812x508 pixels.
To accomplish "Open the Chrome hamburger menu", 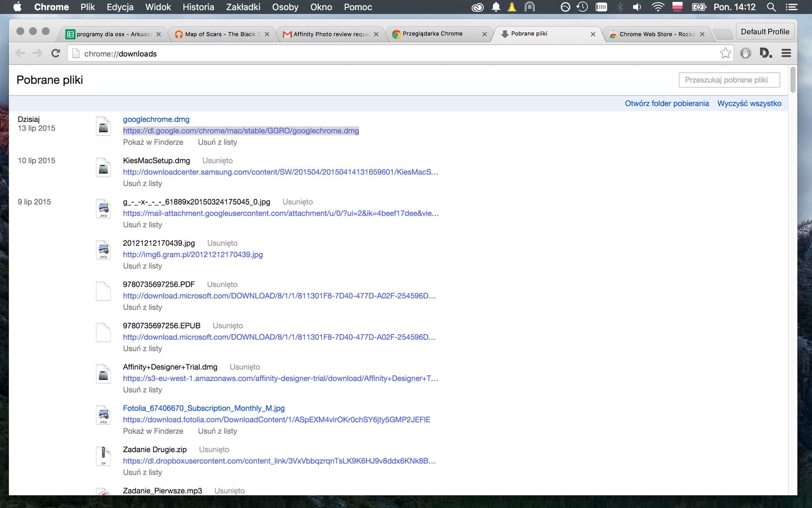I will (786, 53).
